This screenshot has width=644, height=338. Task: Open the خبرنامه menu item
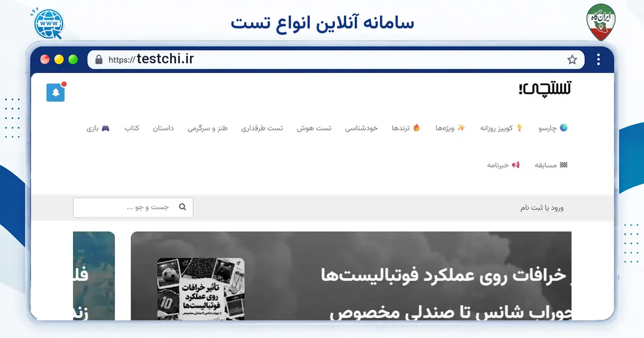pyautogui.click(x=503, y=165)
